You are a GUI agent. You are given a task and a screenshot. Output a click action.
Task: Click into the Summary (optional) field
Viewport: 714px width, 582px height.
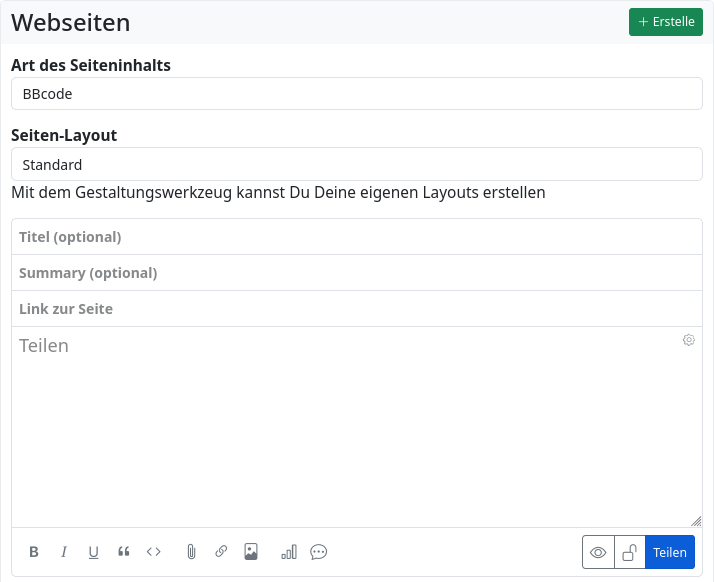pyautogui.click(x=357, y=273)
